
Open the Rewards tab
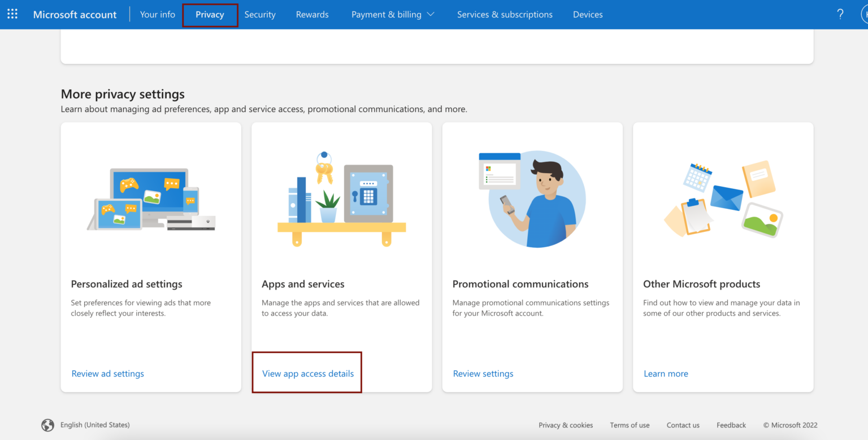click(x=312, y=15)
